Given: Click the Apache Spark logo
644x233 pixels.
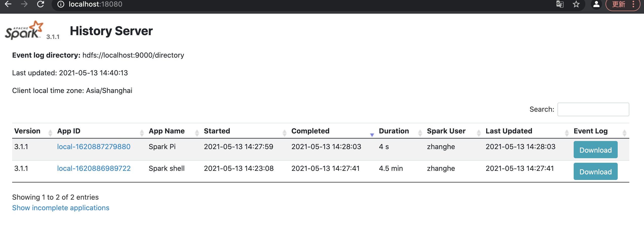Looking at the screenshot, I should (24, 30).
